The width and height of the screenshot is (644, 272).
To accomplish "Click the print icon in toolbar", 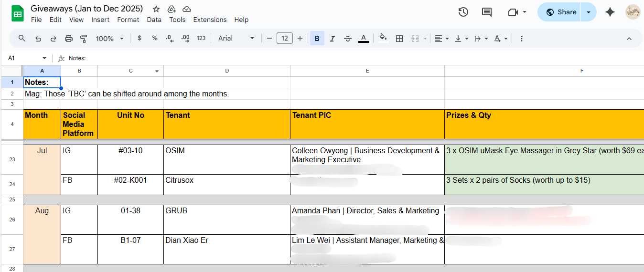I will (69, 39).
